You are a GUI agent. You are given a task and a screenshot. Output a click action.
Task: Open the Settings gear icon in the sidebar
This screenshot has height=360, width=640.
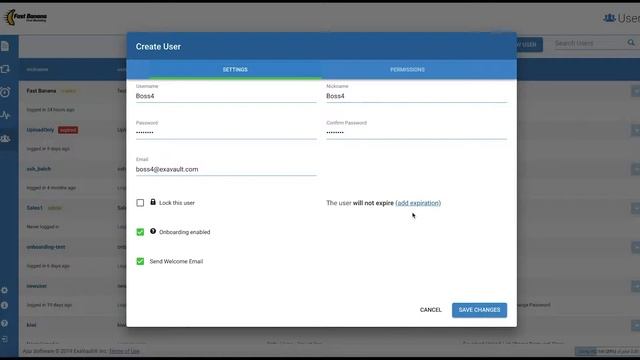[4, 290]
